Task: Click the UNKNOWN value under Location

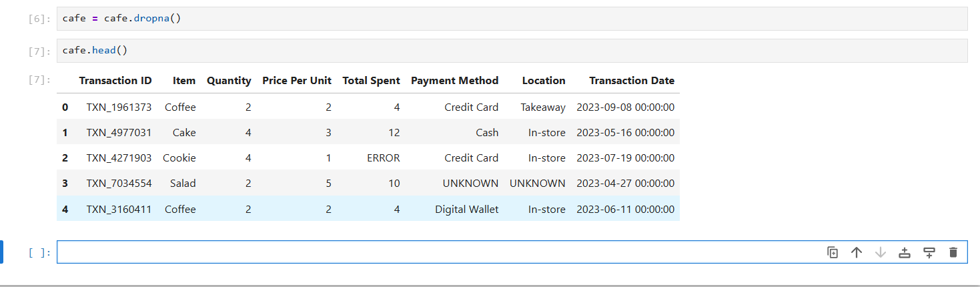Action: coord(538,184)
